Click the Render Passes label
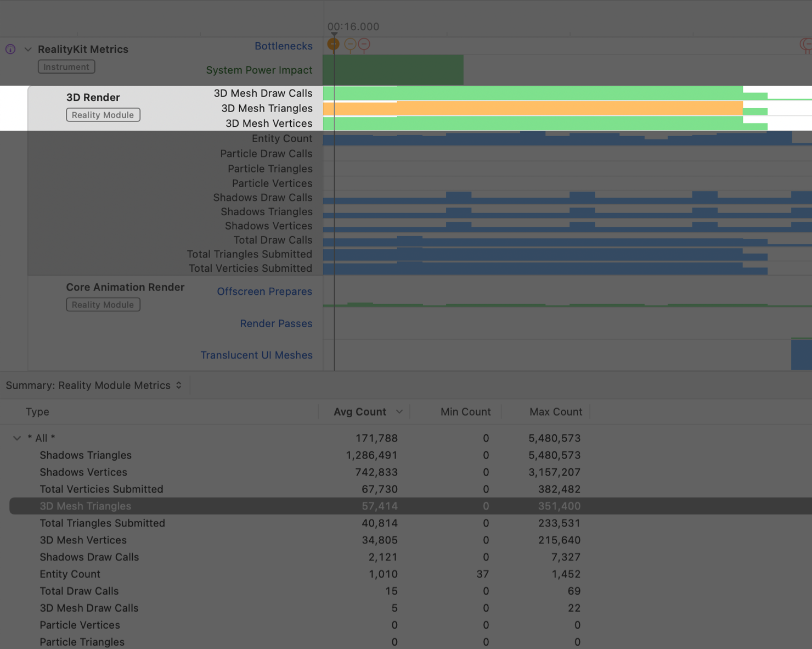This screenshot has height=649, width=812. tap(276, 323)
